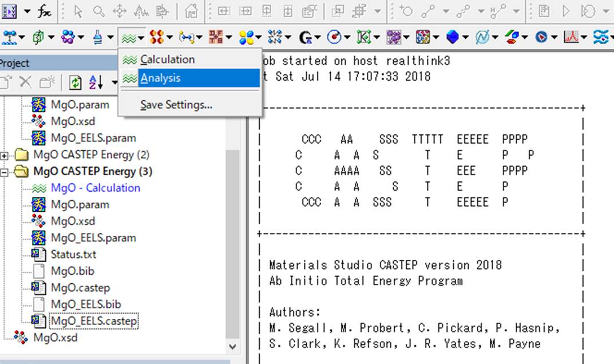The height and width of the screenshot is (364, 614).
Task: Activate the magnifier zoom tool
Action: point(98,11)
